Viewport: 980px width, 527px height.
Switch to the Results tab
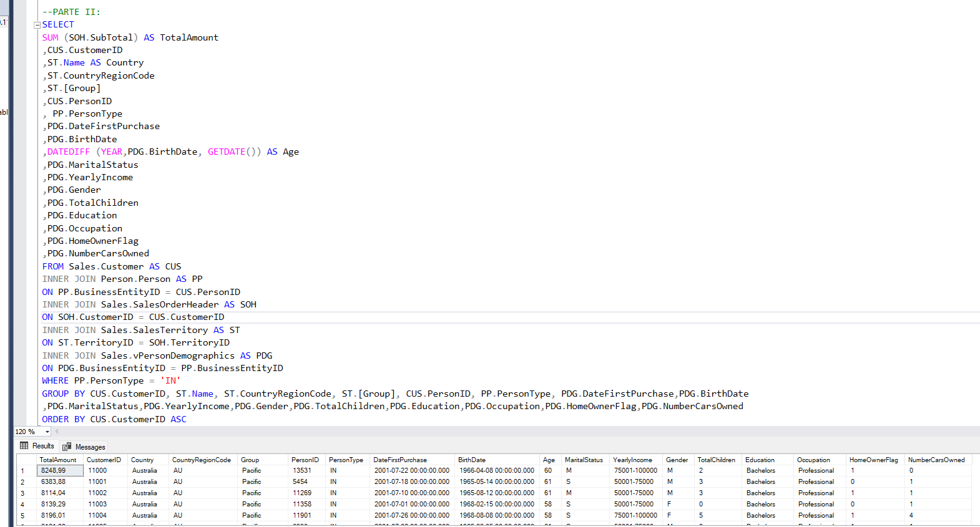(37, 446)
